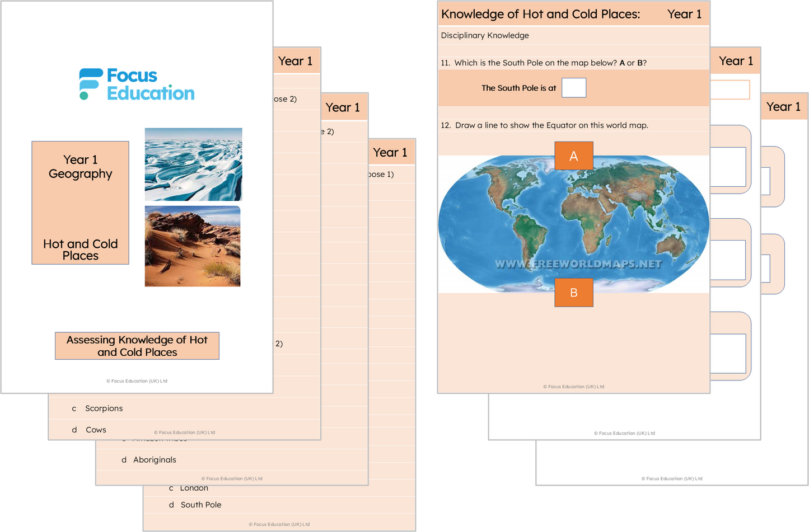Select the orange B label below the map

[573, 293]
